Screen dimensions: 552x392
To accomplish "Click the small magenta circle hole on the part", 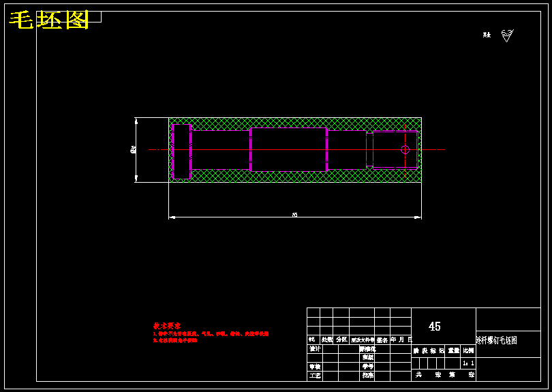I will 405,150.
